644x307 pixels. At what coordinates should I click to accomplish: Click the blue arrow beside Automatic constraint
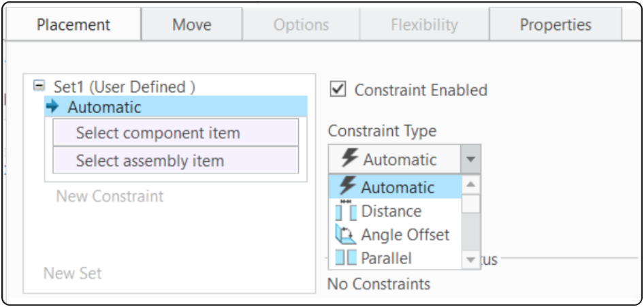[52, 107]
